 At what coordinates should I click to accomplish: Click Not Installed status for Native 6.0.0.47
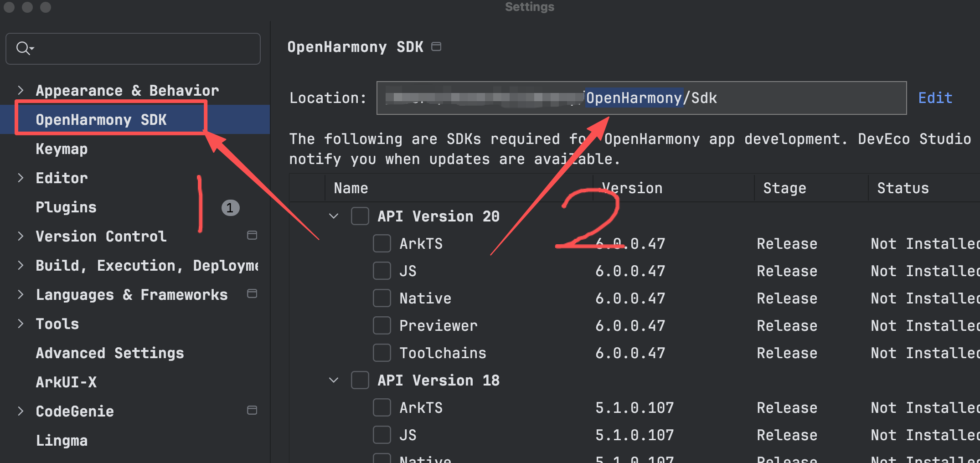[925, 298]
